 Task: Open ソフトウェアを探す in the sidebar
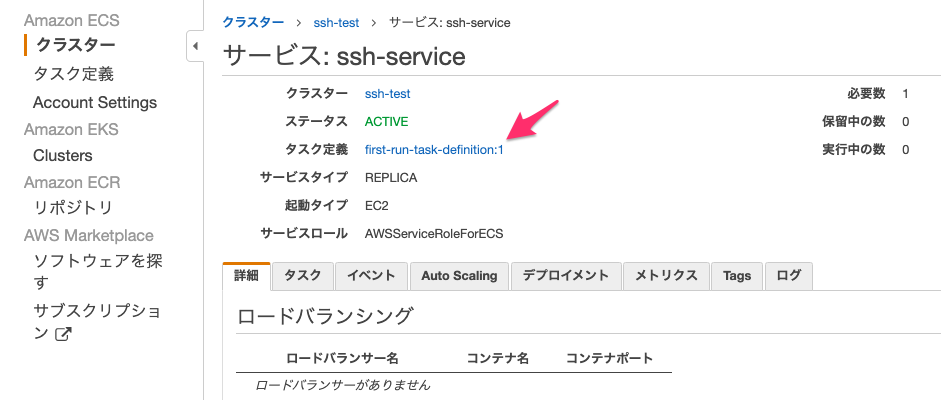coord(98,271)
